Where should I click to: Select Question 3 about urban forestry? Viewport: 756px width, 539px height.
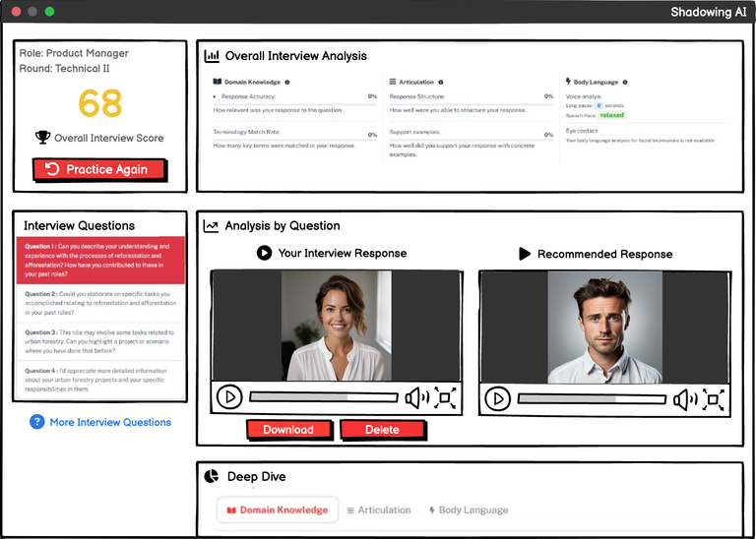click(x=100, y=341)
